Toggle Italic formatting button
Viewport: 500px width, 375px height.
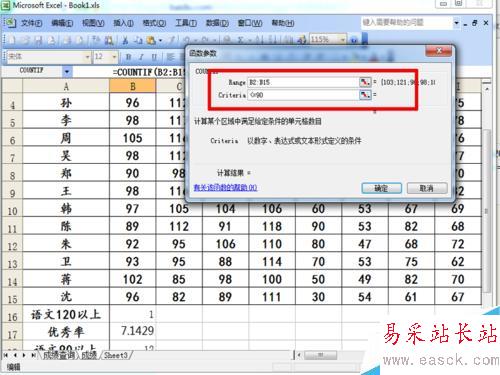coord(141,57)
